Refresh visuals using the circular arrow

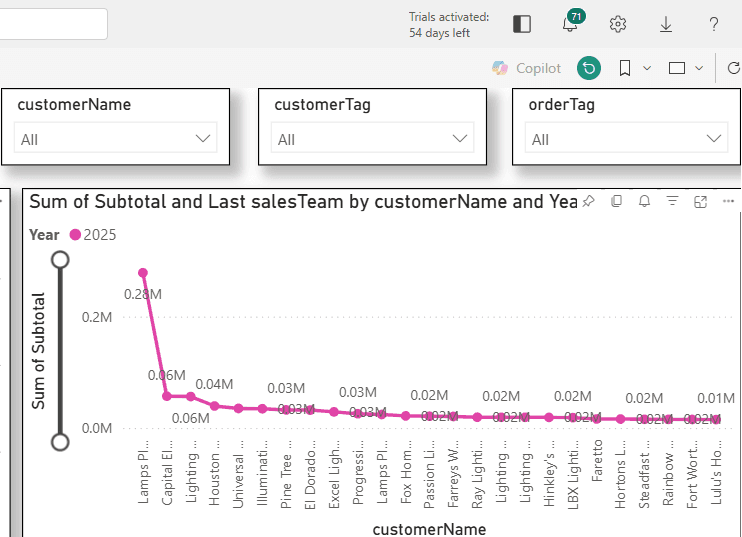click(734, 68)
